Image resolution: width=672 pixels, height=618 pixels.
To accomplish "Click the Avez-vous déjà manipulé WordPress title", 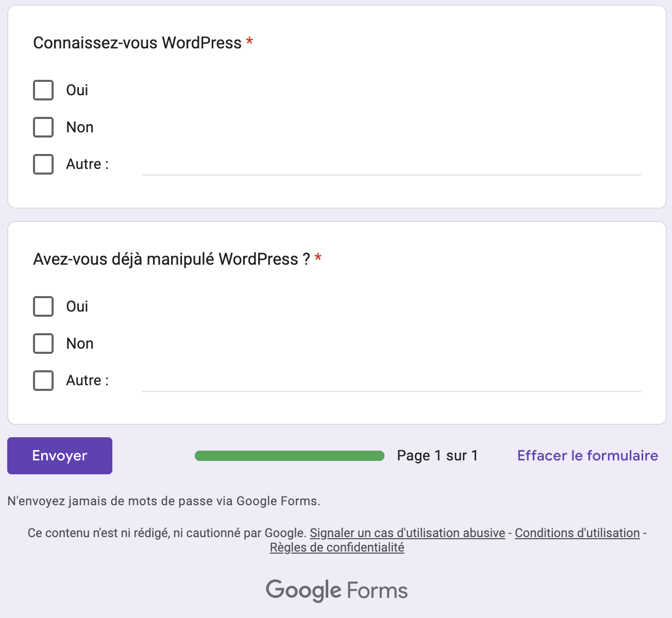I will 171,259.
